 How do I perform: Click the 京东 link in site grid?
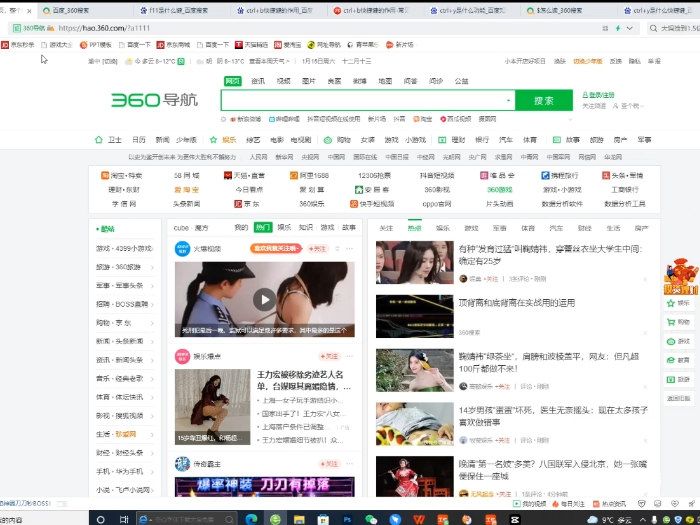click(x=246, y=204)
